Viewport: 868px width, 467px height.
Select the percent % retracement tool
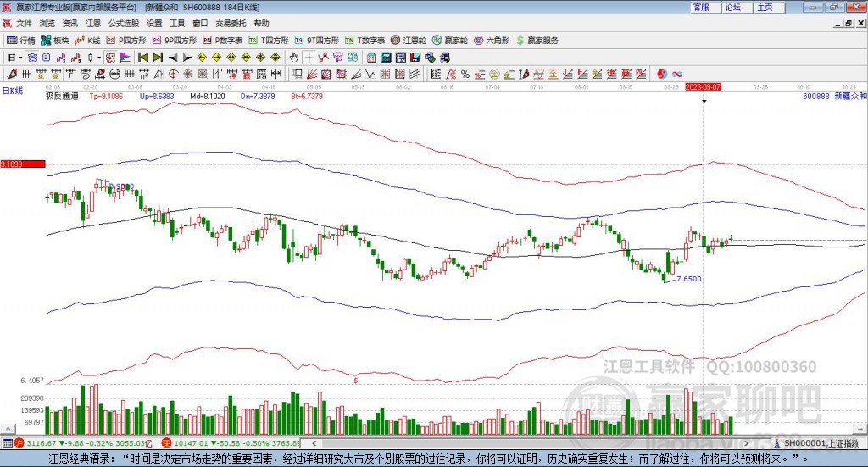click(465, 74)
